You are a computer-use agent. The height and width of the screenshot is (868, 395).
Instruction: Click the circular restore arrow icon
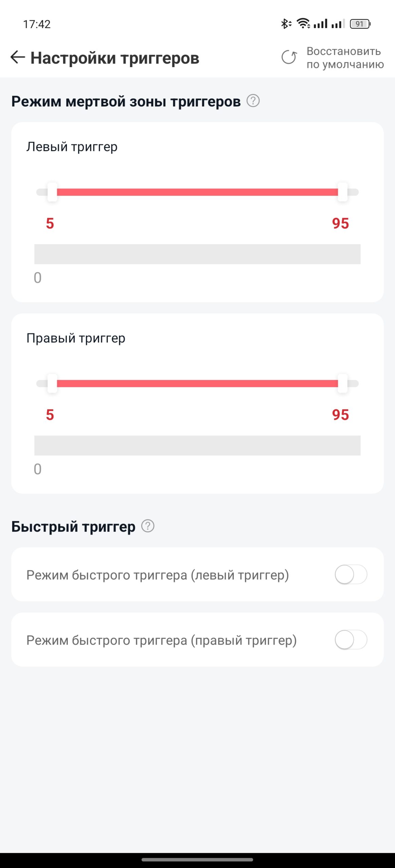[x=289, y=57]
